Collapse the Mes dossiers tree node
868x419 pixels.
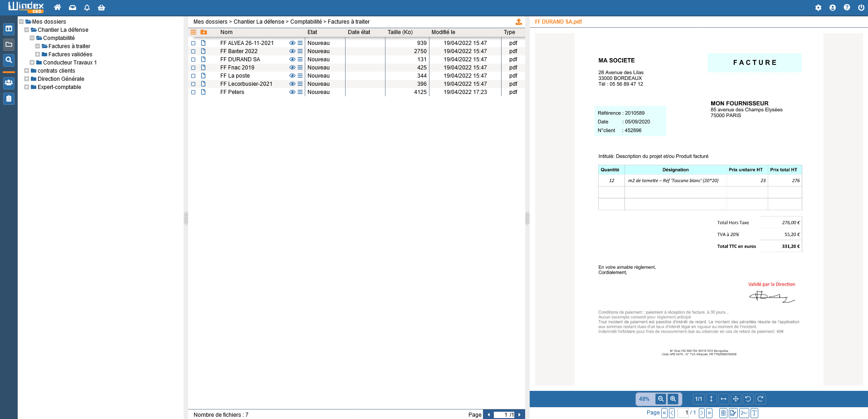21,22
